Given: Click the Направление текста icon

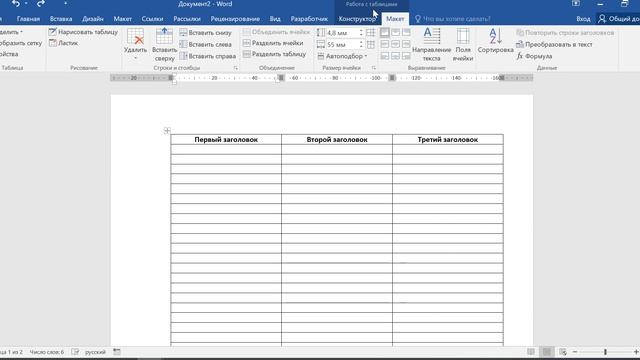Looking at the screenshot, I should tap(431, 36).
